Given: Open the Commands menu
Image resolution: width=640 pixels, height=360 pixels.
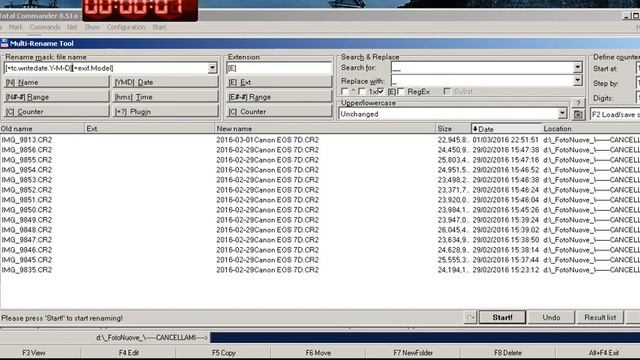Looking at the screenshot, I should [x=45, y=27].
